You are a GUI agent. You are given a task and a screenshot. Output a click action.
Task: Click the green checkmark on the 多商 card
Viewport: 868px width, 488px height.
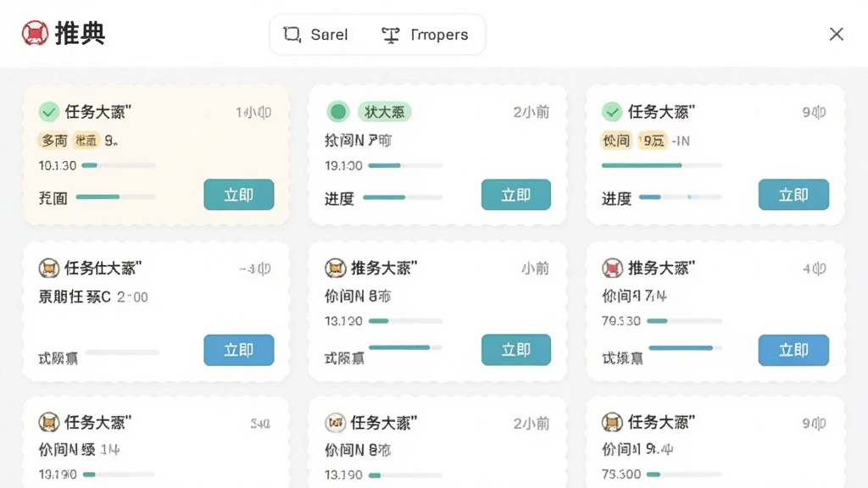(x=48, y=113)
